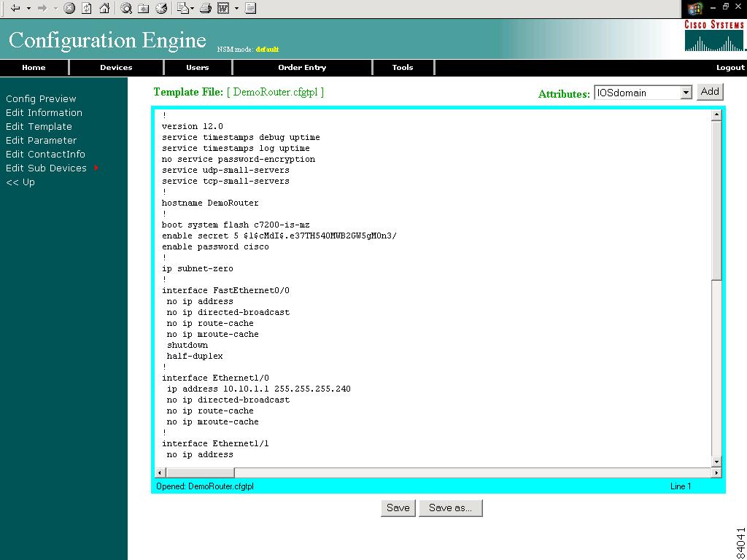Click the 'ip subnet-zero' line
The height and width of the screenshot is (560, 747).
pos(197,268)
